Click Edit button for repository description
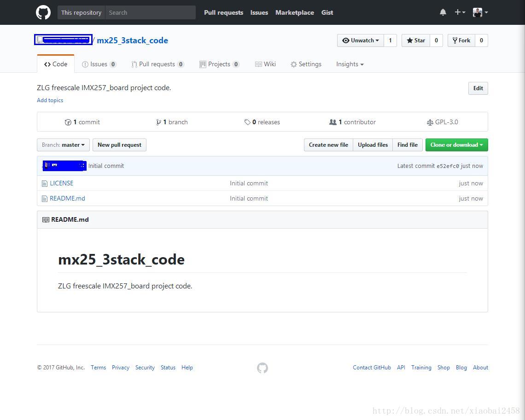Screen dimensions: 525x420 coord(478,88)
